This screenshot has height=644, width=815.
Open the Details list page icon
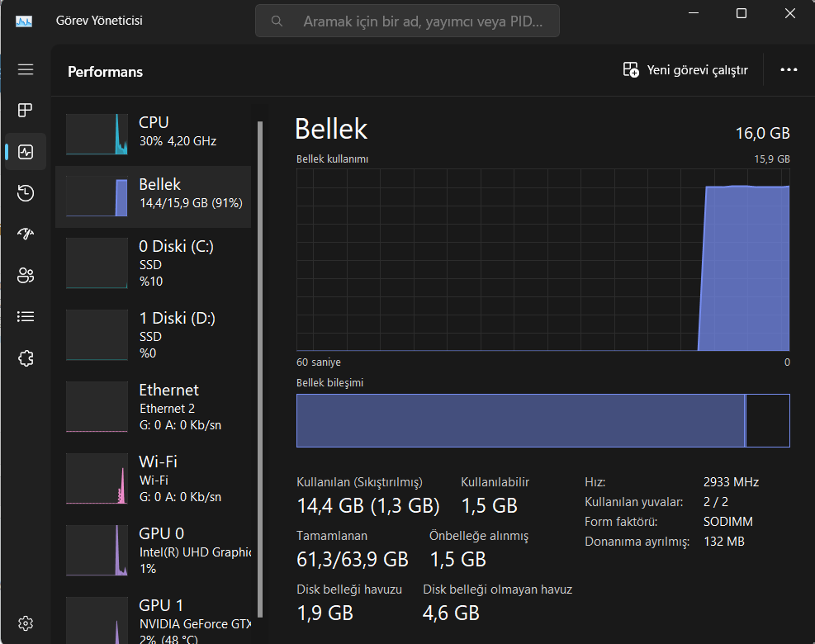point(26,316)
